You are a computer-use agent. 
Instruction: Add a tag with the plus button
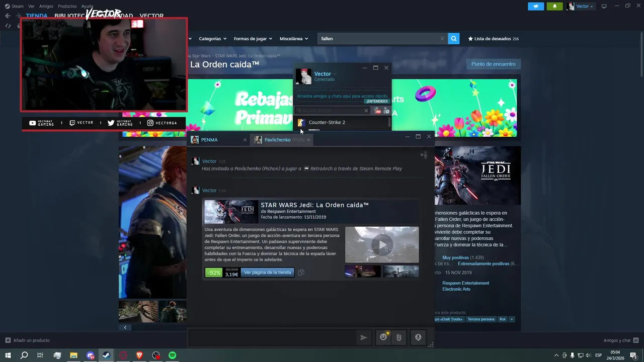tap(512, 319)
